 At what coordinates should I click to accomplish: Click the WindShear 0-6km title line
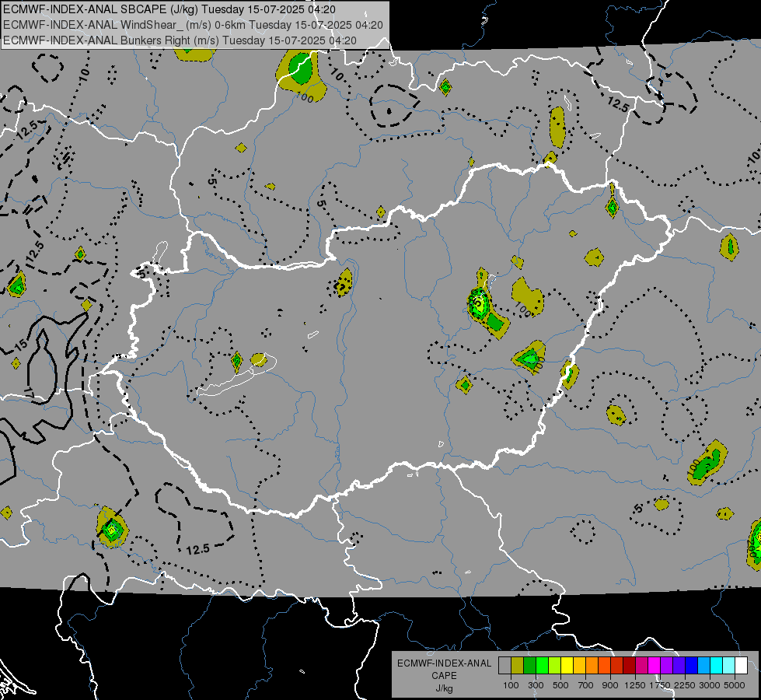click(x=193, y=25)
